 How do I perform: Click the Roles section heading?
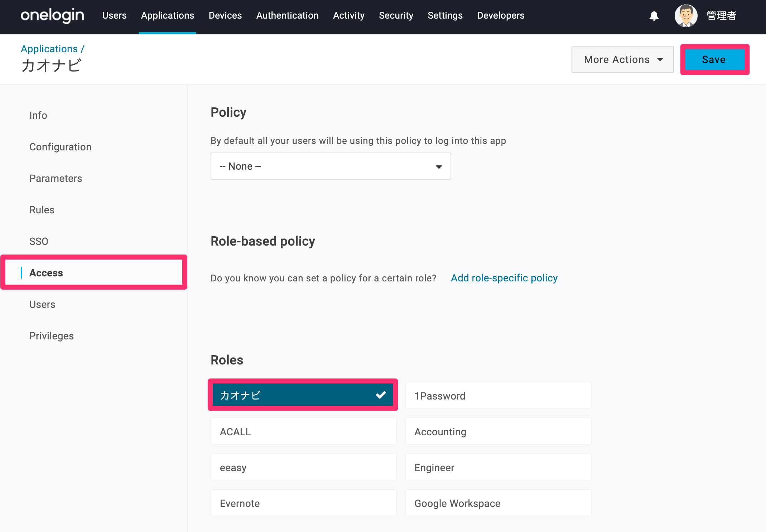[x=227, y=360]
